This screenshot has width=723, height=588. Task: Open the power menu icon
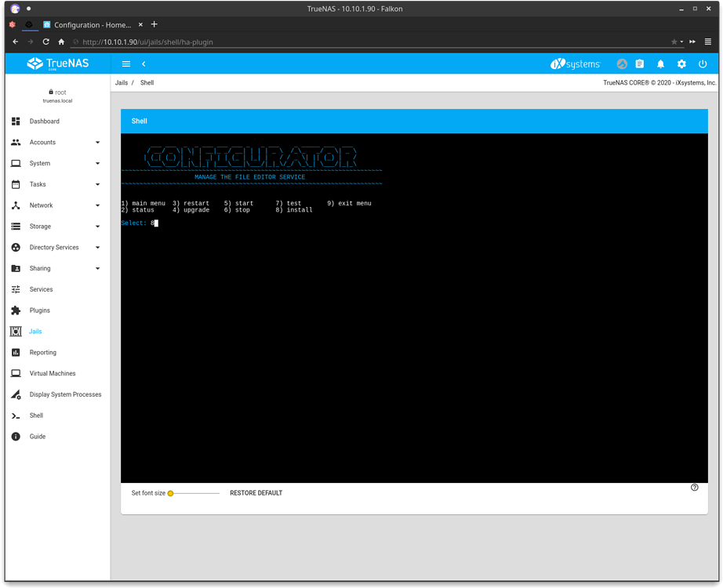[x=703, y=64]
